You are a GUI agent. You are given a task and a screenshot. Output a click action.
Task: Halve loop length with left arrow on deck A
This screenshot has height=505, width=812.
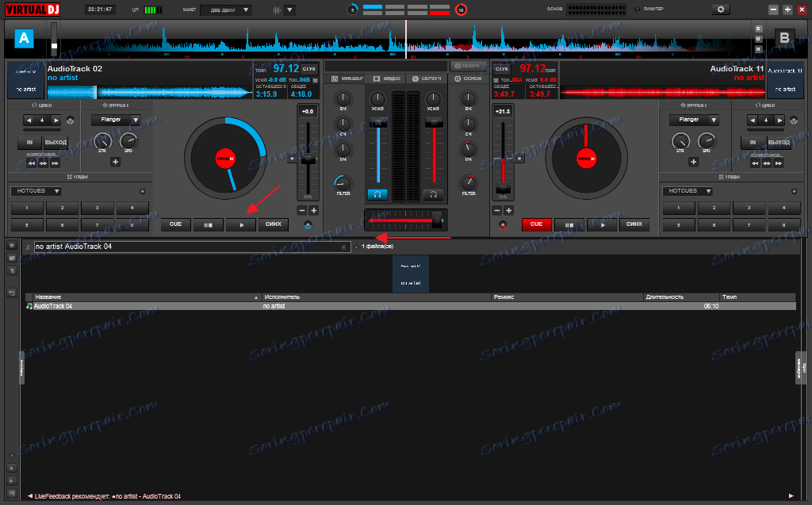29,121
